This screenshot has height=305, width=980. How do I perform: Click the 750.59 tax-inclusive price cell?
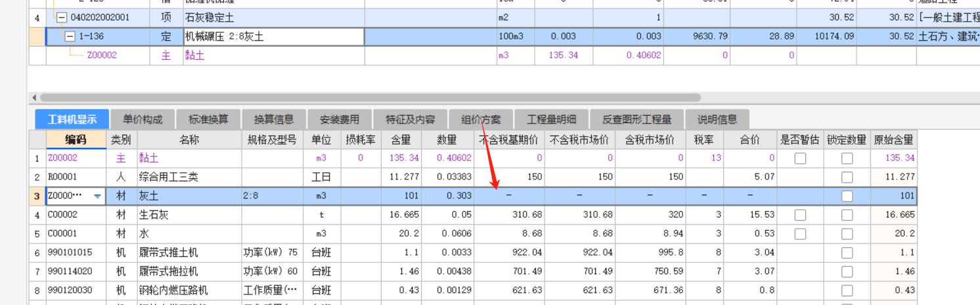(x=650, y=271)
